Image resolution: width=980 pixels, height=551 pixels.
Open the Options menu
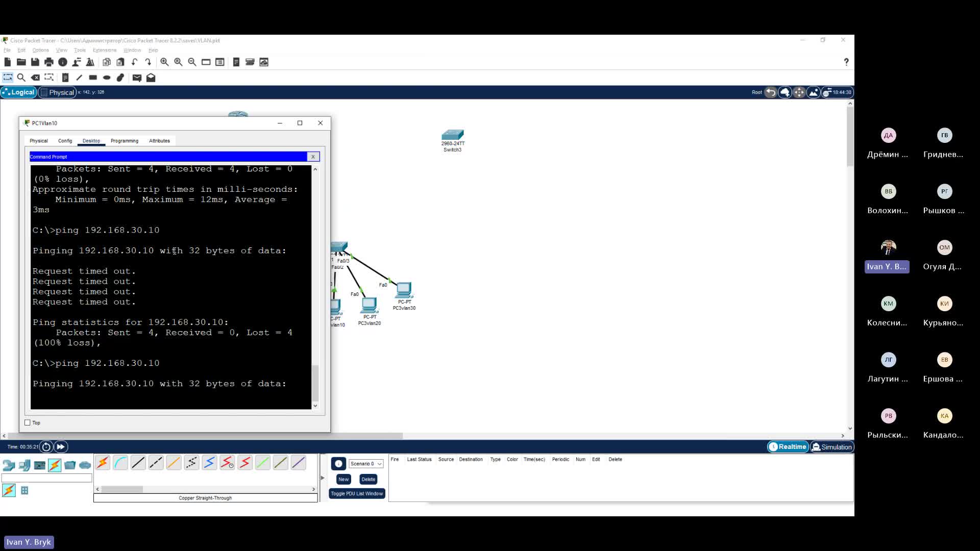[40, 50]
